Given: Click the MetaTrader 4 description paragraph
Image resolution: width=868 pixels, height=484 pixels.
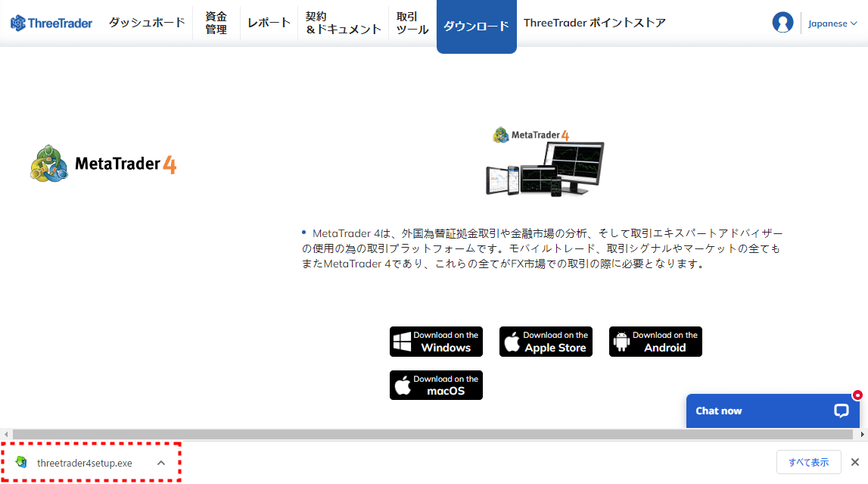Looking at the screenshot, I should tap(543, 248).
